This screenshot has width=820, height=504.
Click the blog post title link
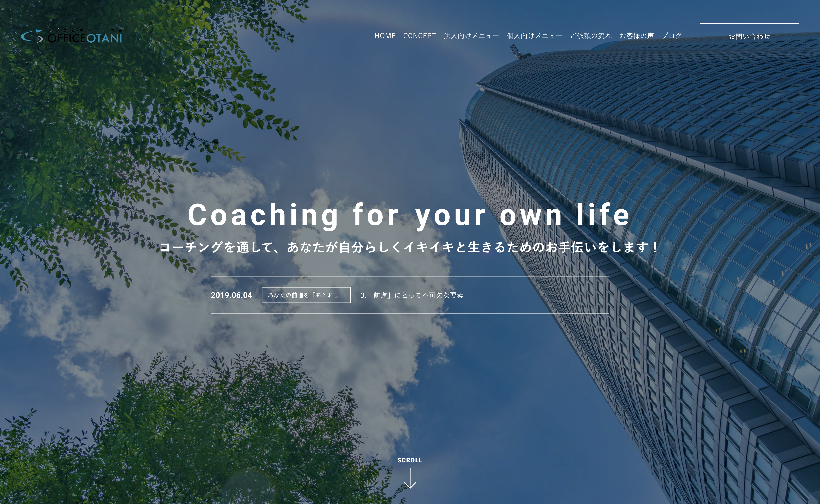[x=422, y=295]
